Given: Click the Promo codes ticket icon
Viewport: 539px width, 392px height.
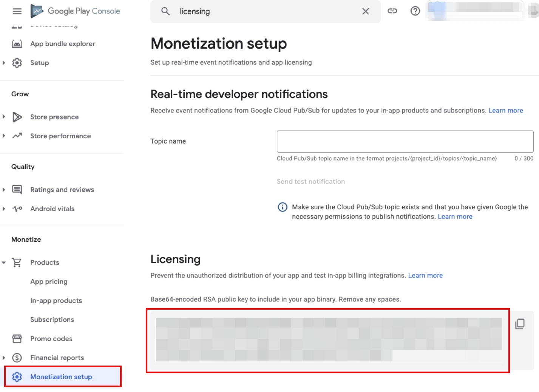Looking at the screenshot, I should [x=17, y=339].
